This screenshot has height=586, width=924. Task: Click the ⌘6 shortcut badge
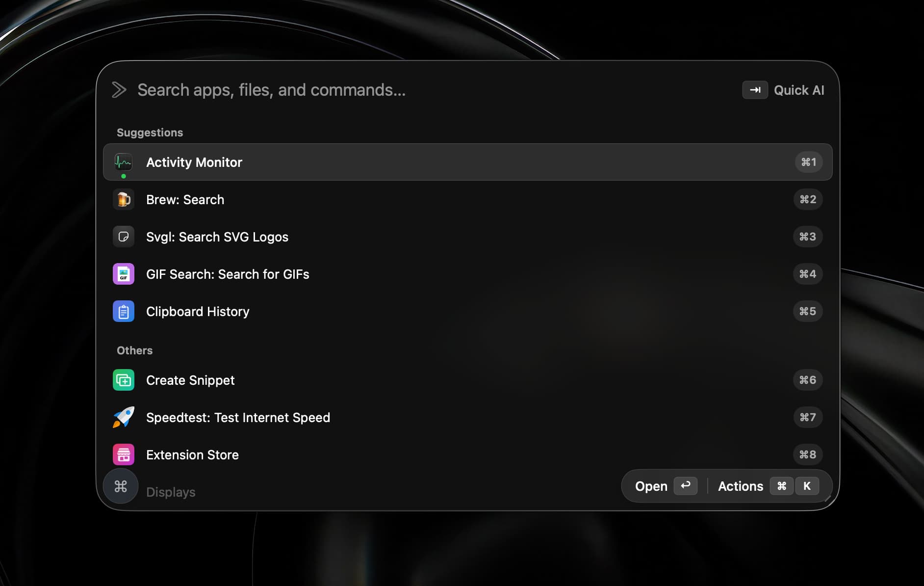[x=808, y=380]
